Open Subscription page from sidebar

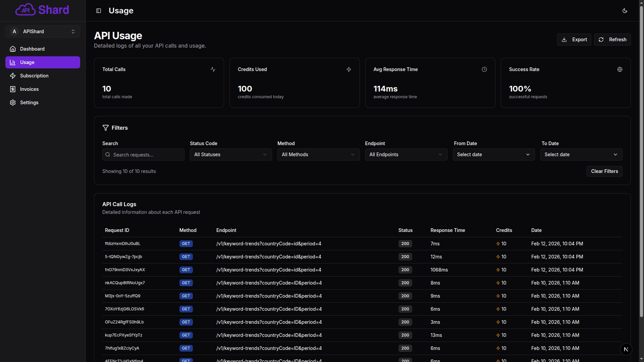[x=43, y=76]
